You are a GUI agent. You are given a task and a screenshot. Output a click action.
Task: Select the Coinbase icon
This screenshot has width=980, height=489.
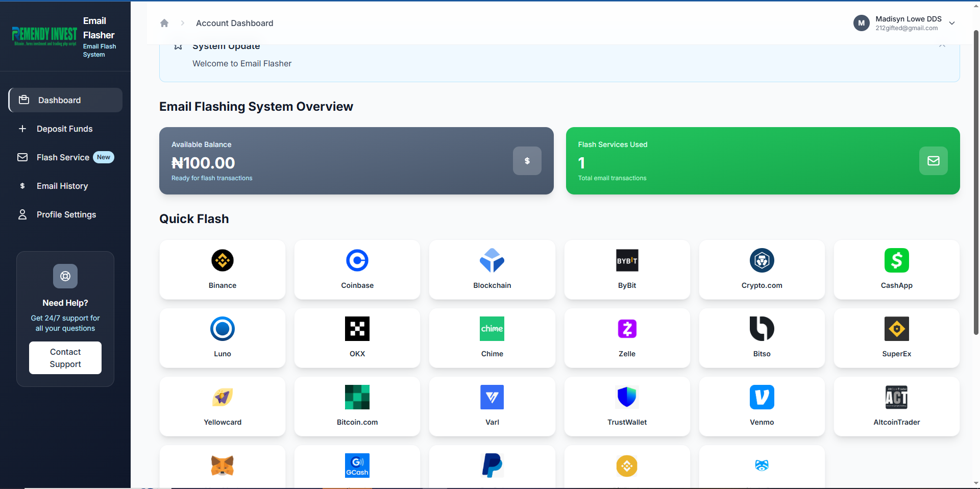357,261
